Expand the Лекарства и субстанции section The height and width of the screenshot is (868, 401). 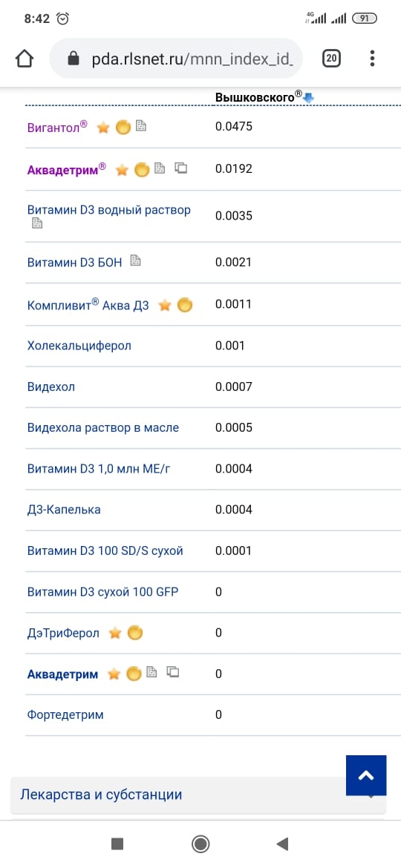tap(198, 795)
